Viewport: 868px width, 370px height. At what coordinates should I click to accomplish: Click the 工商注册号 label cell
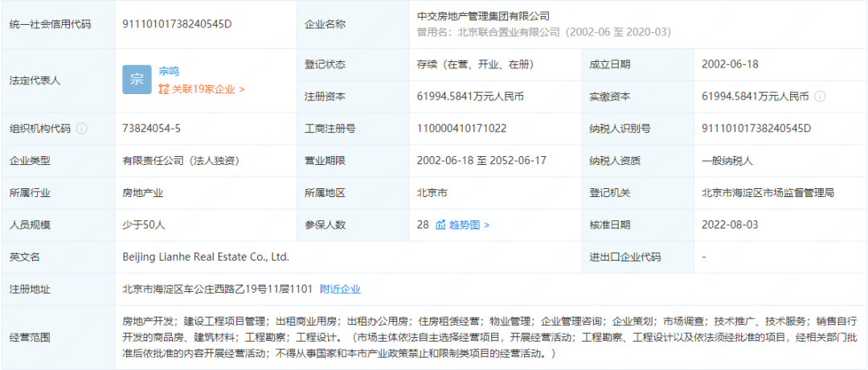(353, 129)
